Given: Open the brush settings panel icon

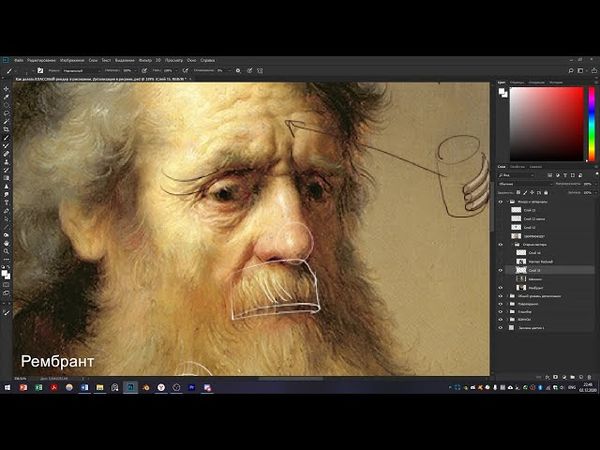Looking at the screenshot, I should [40, 71].
